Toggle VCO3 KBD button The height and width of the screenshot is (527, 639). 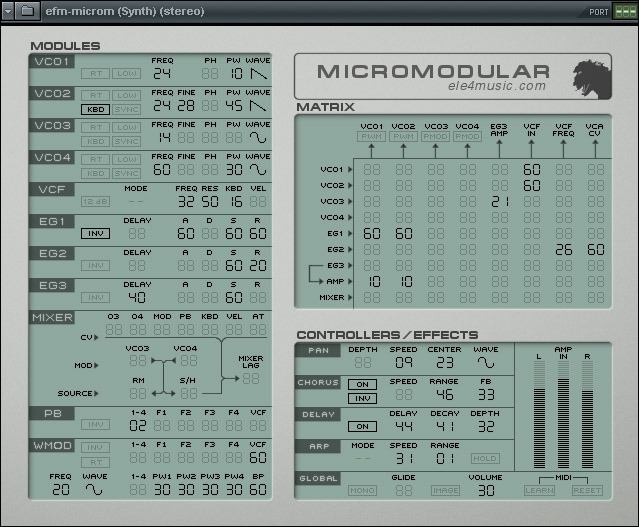coord(95,141)
